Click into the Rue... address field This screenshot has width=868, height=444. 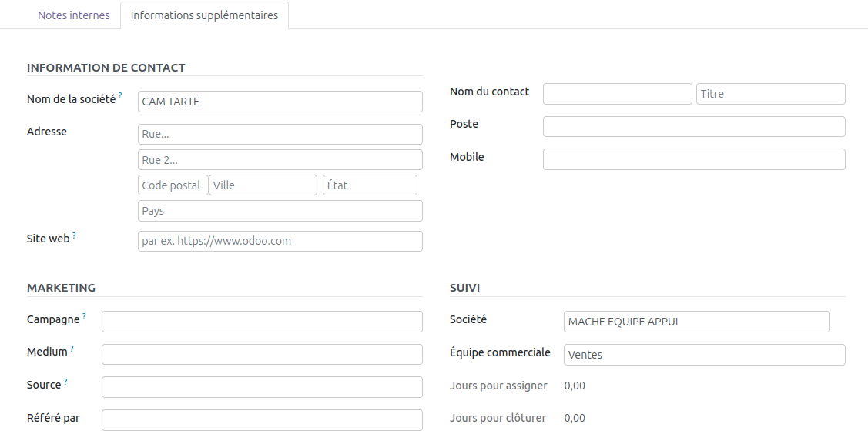(x=280, y=134)
